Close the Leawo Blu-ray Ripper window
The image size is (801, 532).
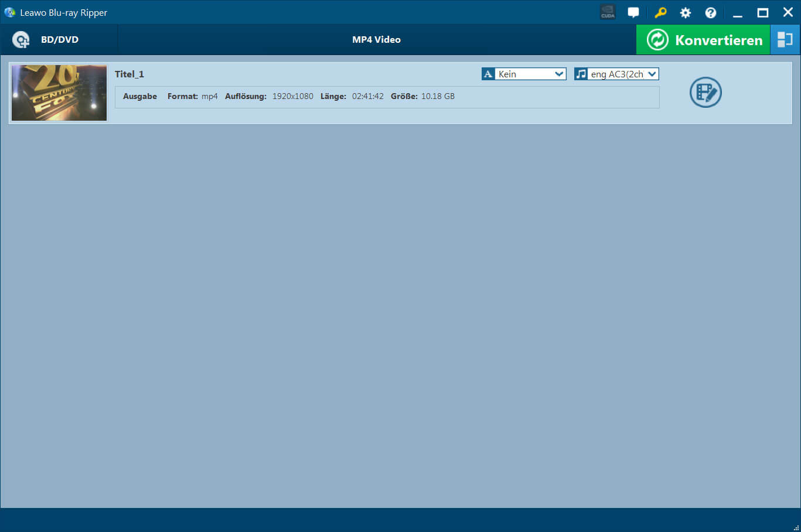pyautogui.click(x=788, y=12)
